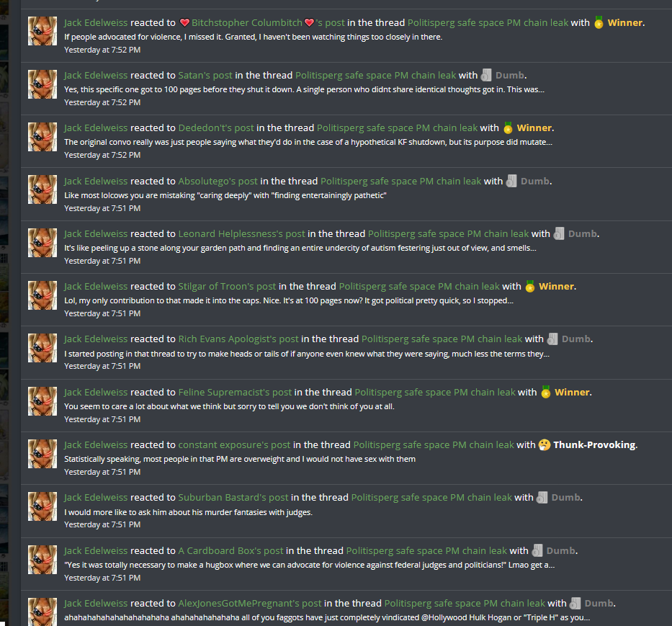Click the Winner medal on the Feline Supremacist reaction
Screen dimensions: 672x626
coord(545,392)
